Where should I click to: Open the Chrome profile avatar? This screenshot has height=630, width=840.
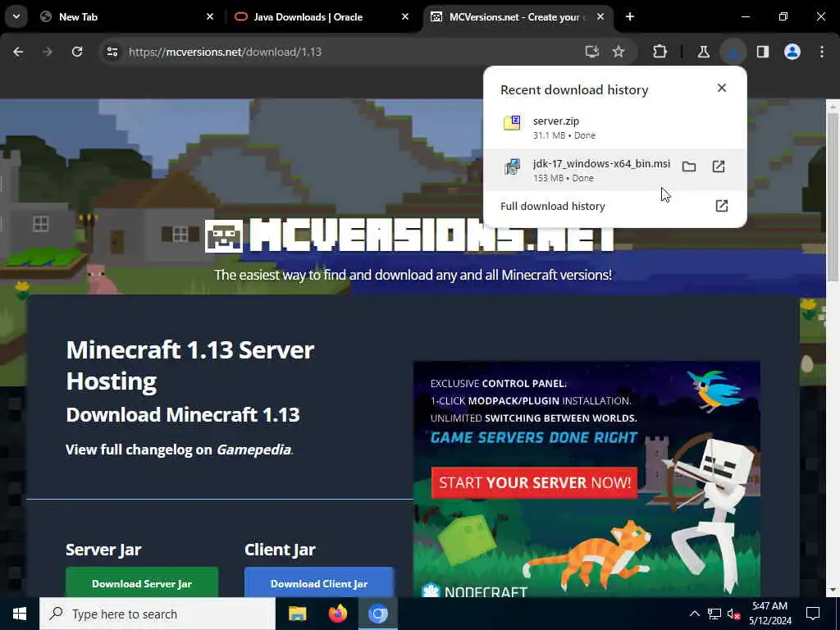tap(792, 52)
